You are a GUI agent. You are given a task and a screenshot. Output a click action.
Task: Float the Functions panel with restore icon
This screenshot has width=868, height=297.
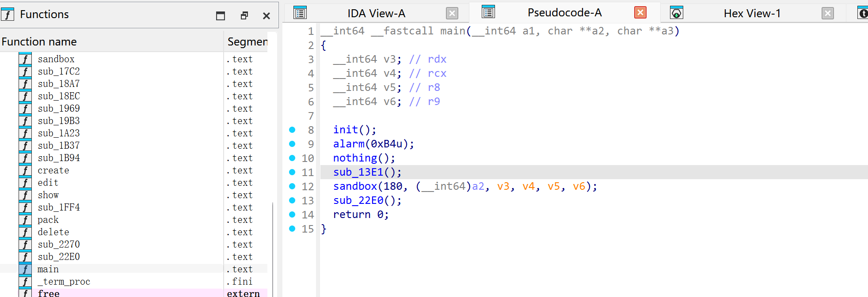tap(244, 16)
